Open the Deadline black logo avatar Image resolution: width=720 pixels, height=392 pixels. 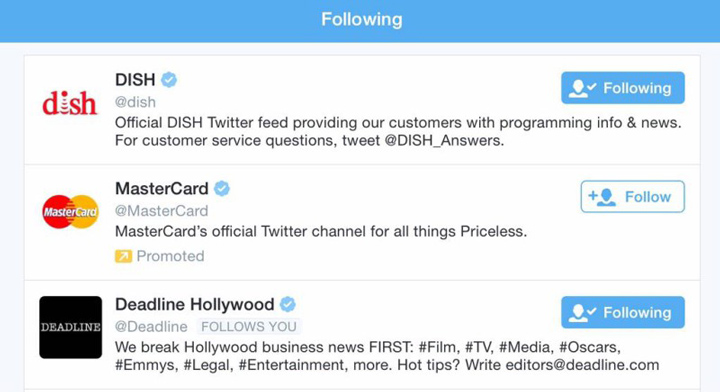pyautogui.click(x=71, y=327)
